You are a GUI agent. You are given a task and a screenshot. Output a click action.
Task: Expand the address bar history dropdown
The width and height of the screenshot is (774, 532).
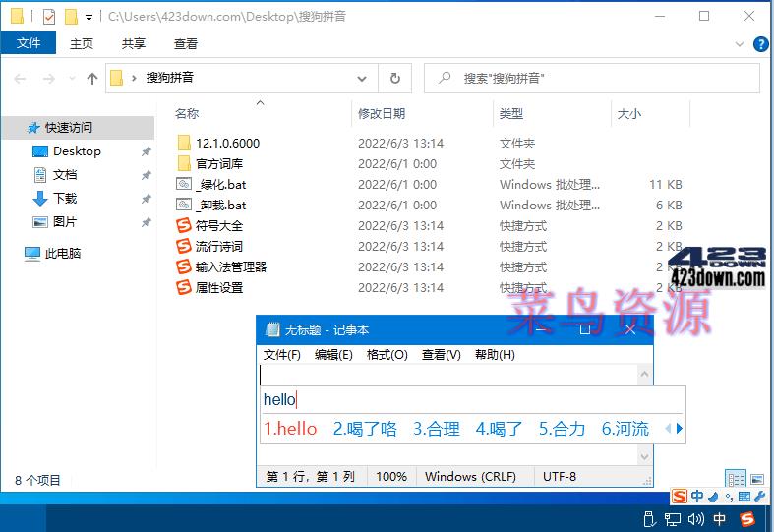(362, 79)
